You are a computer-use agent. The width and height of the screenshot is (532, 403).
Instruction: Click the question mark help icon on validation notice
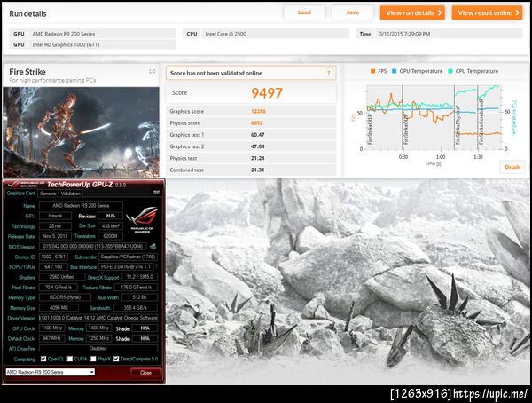329,73
